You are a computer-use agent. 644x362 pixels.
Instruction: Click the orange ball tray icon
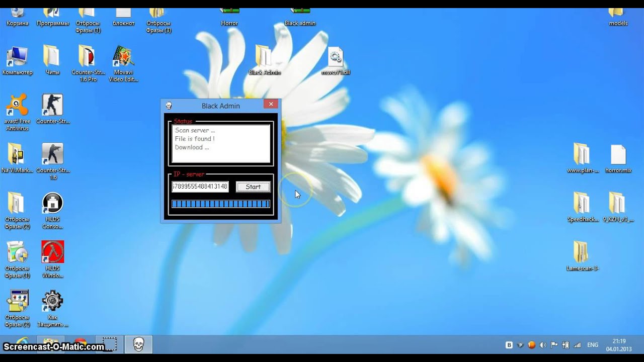(x=532, y=345)
